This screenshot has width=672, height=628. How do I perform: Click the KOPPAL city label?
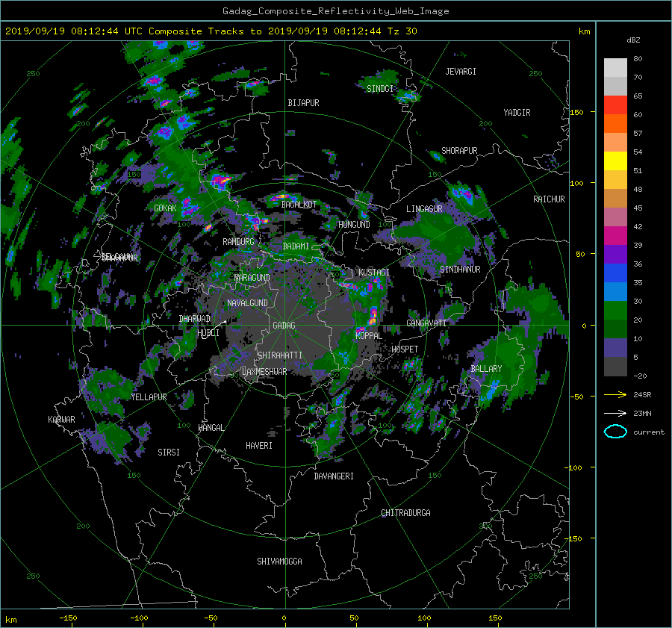click(369, 336)
